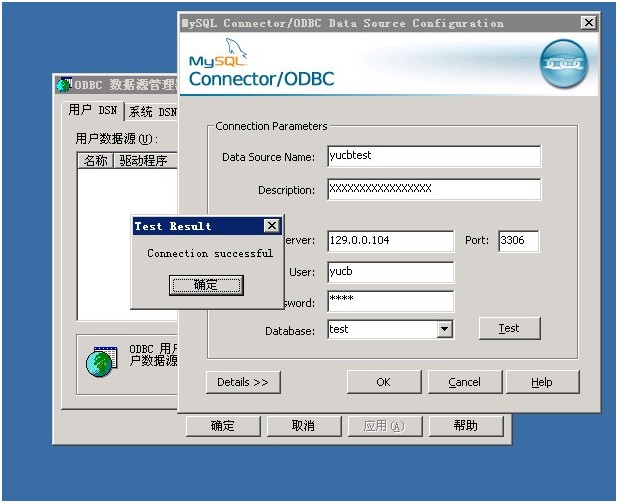Expand the Details >> section
The height and width of the screenshot is (503, 618).
(243, 382)
